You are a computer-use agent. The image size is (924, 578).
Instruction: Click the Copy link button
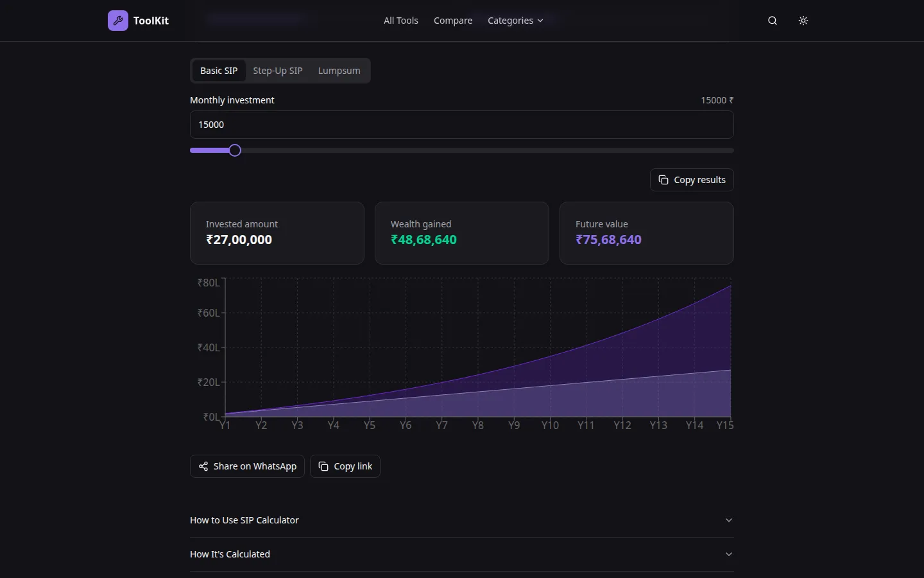click(345, 466)
